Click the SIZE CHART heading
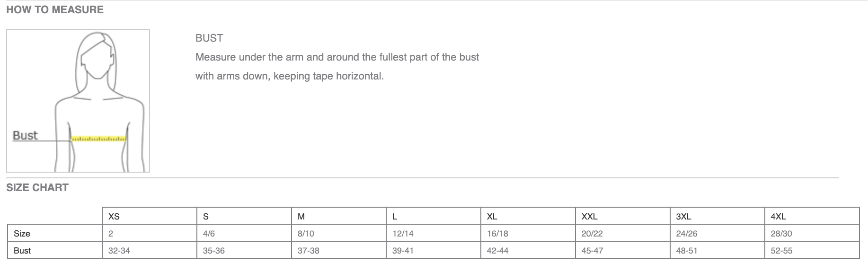Viewport: 868px width, 263px height. (37, 187)
